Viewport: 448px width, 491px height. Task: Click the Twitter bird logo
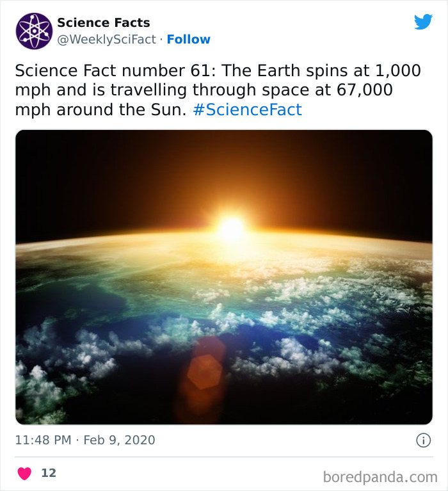423,22
